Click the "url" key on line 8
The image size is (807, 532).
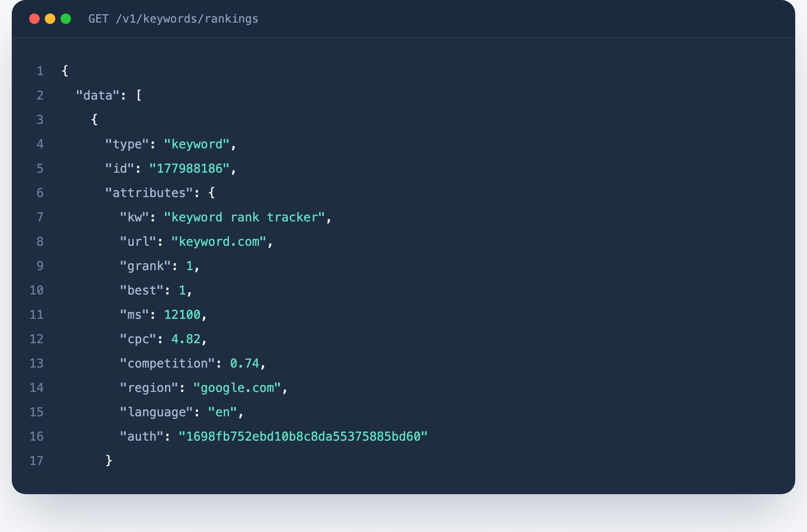point(138,241)
